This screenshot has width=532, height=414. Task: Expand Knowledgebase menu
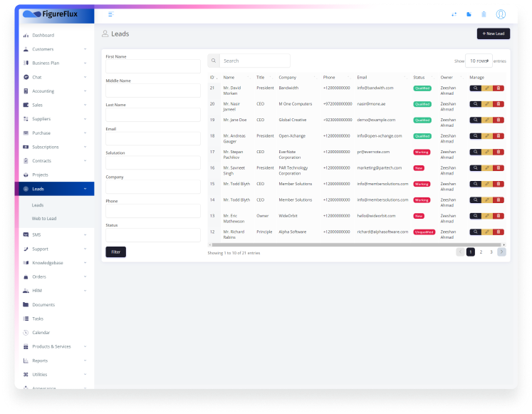coord(54,263)
